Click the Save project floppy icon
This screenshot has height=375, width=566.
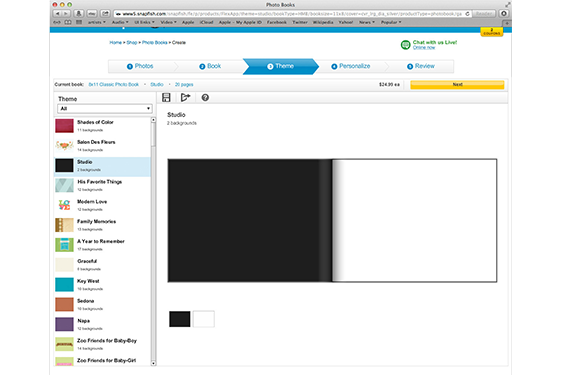[166, 97]
